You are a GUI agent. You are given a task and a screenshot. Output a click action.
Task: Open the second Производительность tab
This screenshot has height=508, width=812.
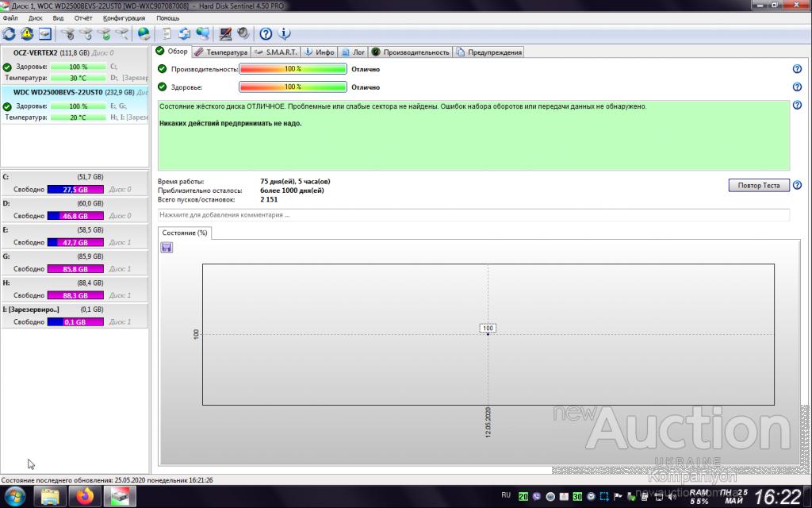[410, 52]
